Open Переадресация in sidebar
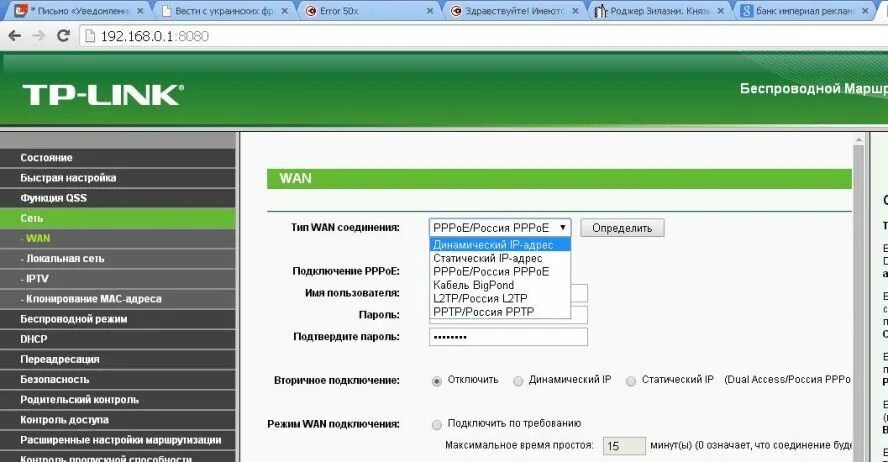 coord(118,360)
